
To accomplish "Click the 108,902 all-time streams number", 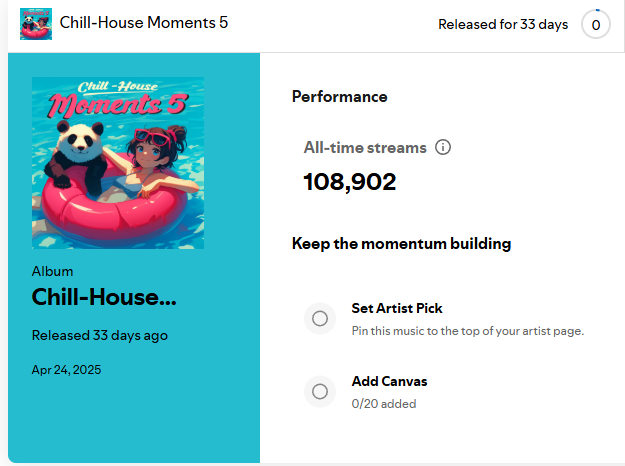I will [x=350, y=182].
